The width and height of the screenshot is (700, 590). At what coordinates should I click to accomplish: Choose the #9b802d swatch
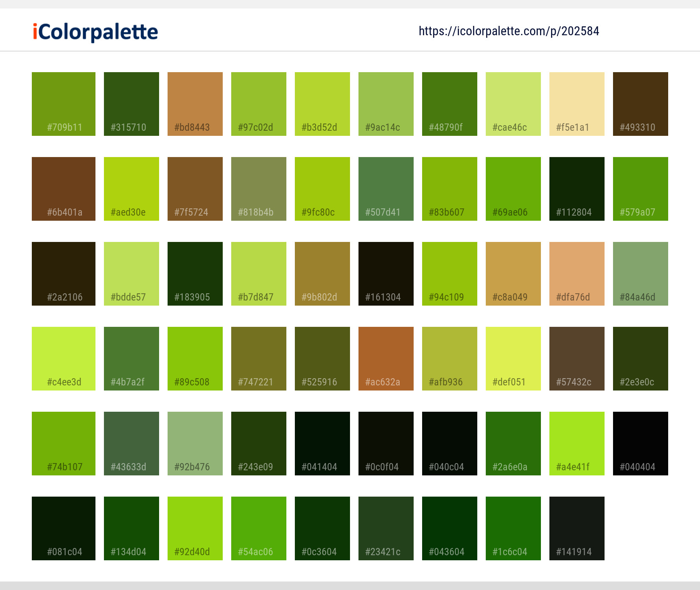click(322, 274)
